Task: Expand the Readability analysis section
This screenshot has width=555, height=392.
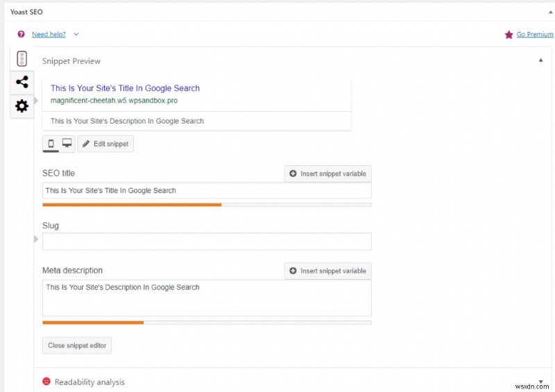Action: point(540,382)
